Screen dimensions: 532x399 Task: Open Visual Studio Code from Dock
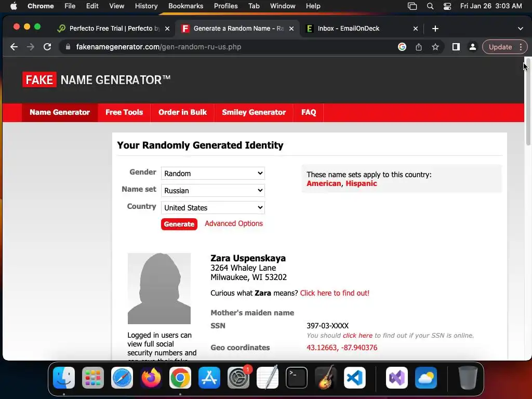[354, 378]
